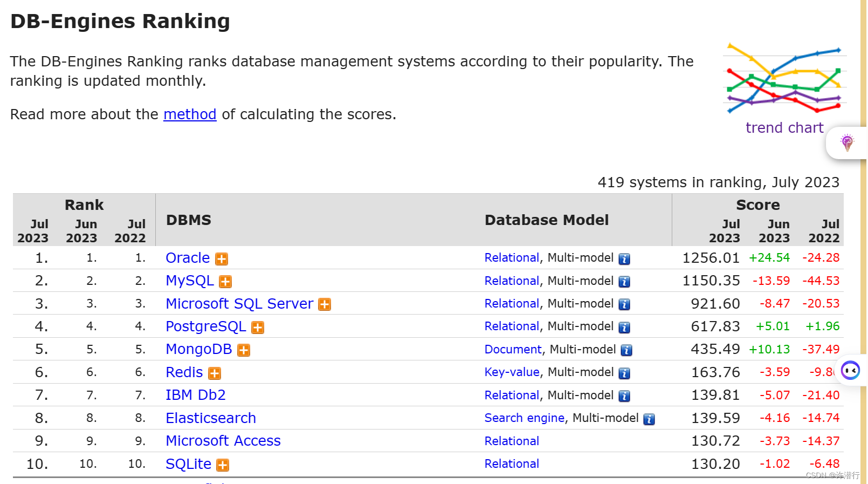
Task: Click MongoDB's score 435.49
Action: [715, 349]
